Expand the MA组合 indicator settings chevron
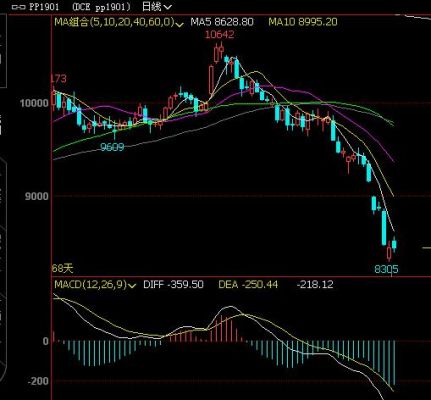This screenshot has width=431, height=400. [x=180, y=24]
